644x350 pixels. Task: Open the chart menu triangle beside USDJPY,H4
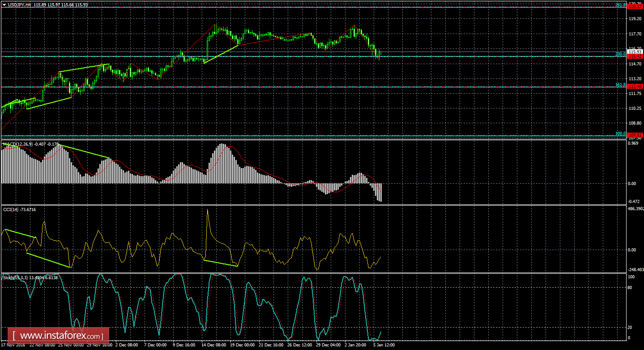(4, 4)
